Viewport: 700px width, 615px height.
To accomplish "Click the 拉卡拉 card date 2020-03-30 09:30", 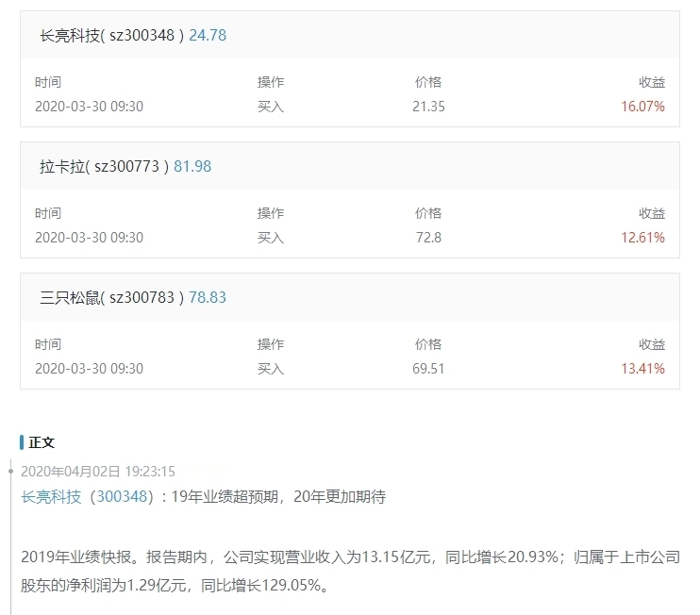I will (90, 238).
